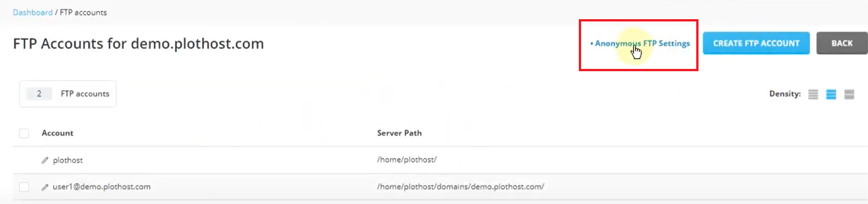Open the plothost account name
This screenshot has height=204, width=868.
click(x=68, y=160)
